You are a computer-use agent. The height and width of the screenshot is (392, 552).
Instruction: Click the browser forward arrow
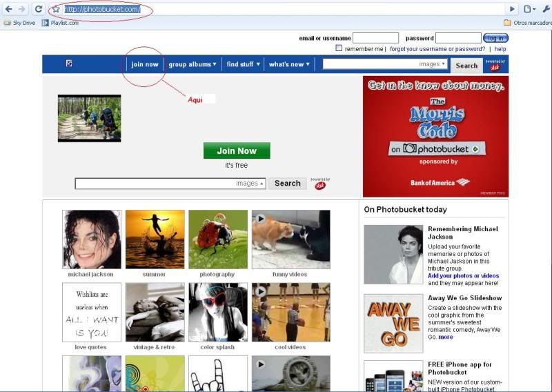[x=23, y=9]
